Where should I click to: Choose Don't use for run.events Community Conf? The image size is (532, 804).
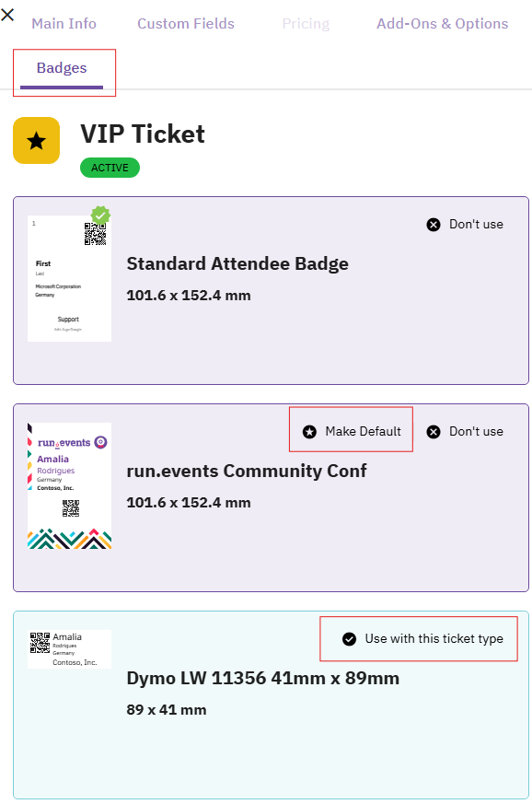click(x=466, y=432)
